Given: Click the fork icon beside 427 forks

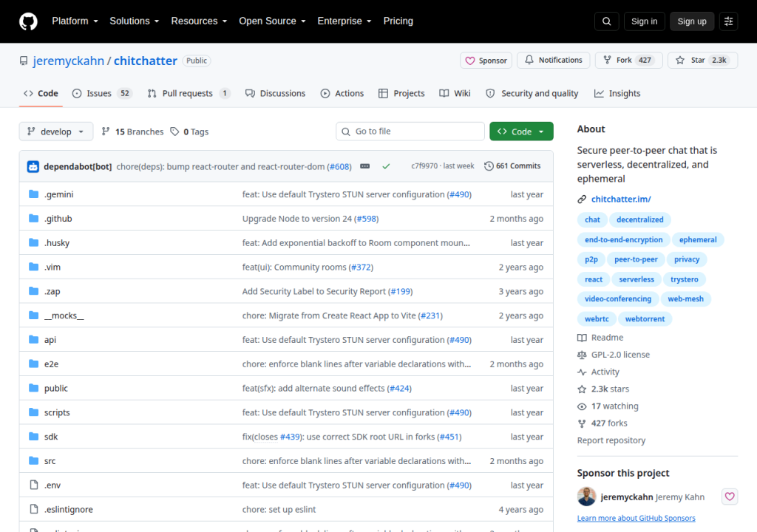Looking at the screenshot, I should [582, 423].
